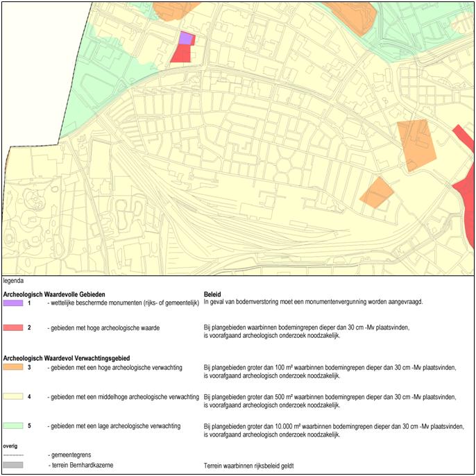Click the grey Bernhardkazerne legend swatch

(x=13, y=465)
